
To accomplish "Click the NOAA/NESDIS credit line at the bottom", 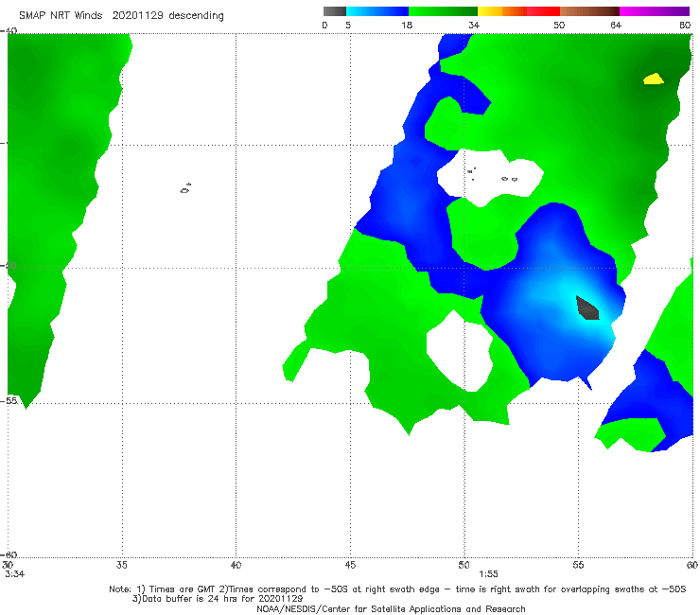I will (x=391, y=608).
